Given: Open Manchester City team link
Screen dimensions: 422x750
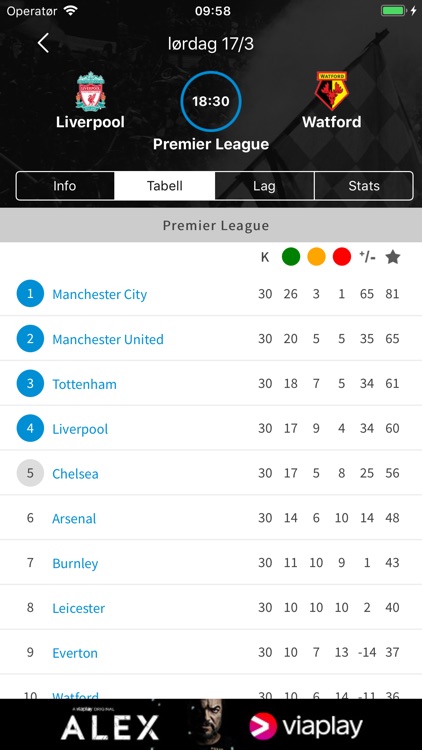Looking at the screenshot, I should pyautogui.click(x=100, y=294).
